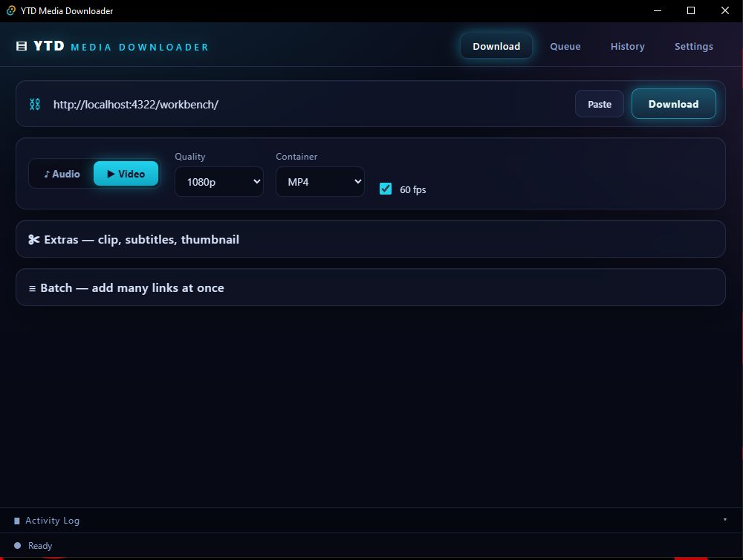The height and width of the screenshot is (560, 743).
Task: Click the Ready status text
Action: [x=40, y=546]
